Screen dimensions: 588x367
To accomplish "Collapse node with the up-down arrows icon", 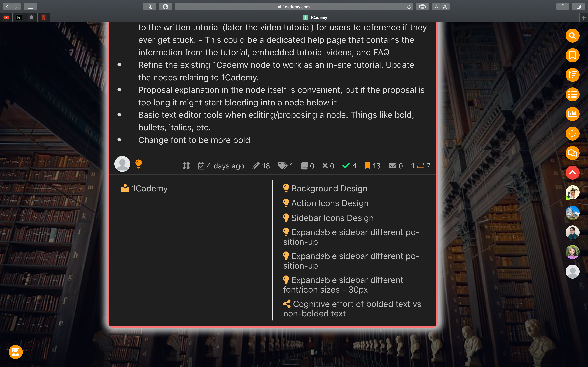I will click(x=186, y=166).
